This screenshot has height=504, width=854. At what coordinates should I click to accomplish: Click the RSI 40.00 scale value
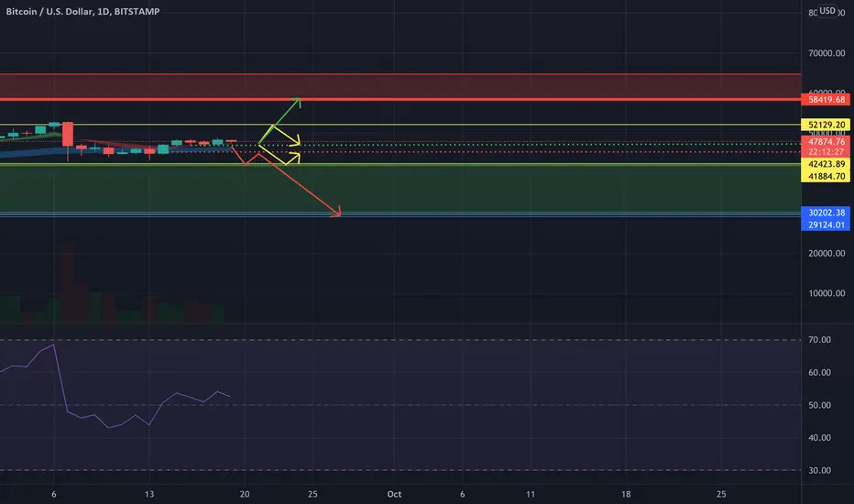pyautogui.click(x=820, y=437)
